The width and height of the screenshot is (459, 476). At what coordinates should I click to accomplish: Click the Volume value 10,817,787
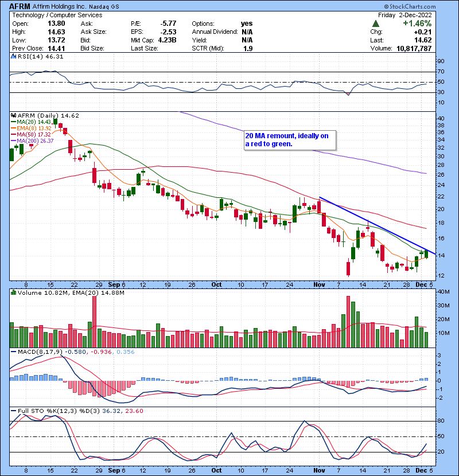pos(414,48)
